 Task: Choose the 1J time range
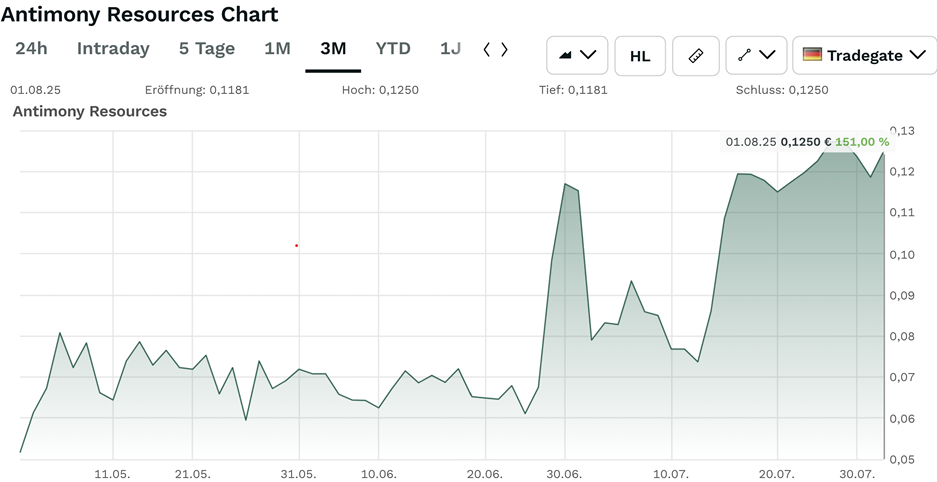click(x=450, y=48)
